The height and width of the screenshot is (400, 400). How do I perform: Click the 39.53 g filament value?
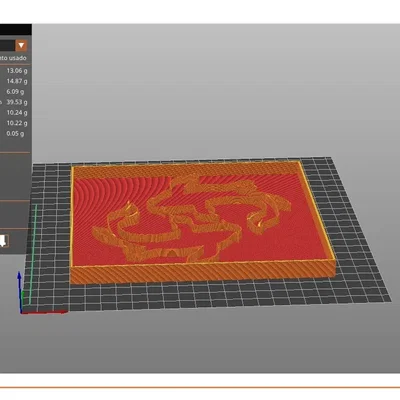click(17, 102)
